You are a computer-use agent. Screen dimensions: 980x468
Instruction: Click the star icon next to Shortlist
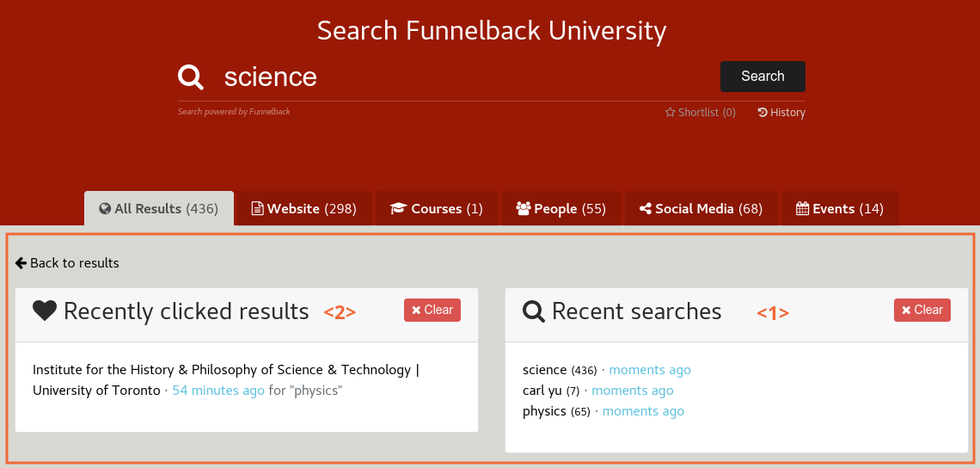point(670,113)
